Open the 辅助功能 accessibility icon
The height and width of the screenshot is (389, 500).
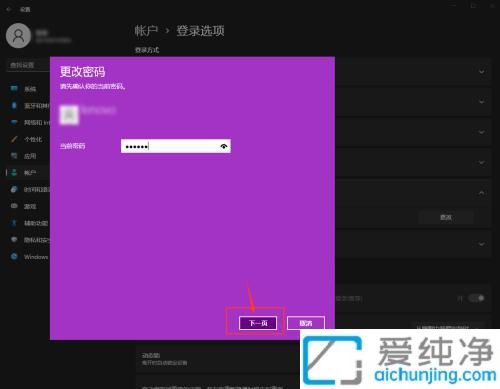14,223
